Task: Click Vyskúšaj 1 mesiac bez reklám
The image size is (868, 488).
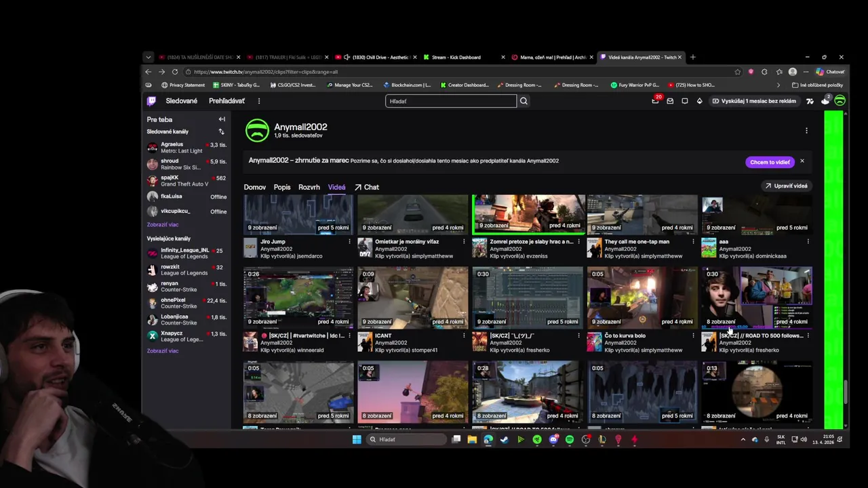Action: tap(753, 101)
